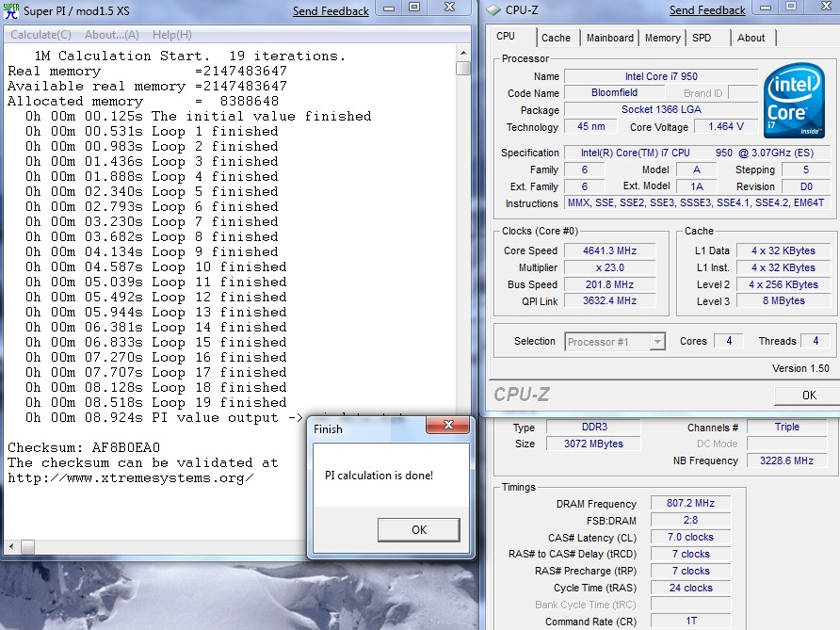Click the CAS# Latency value 7.0 clocks
Screen dimensions: 840x630
690,537
